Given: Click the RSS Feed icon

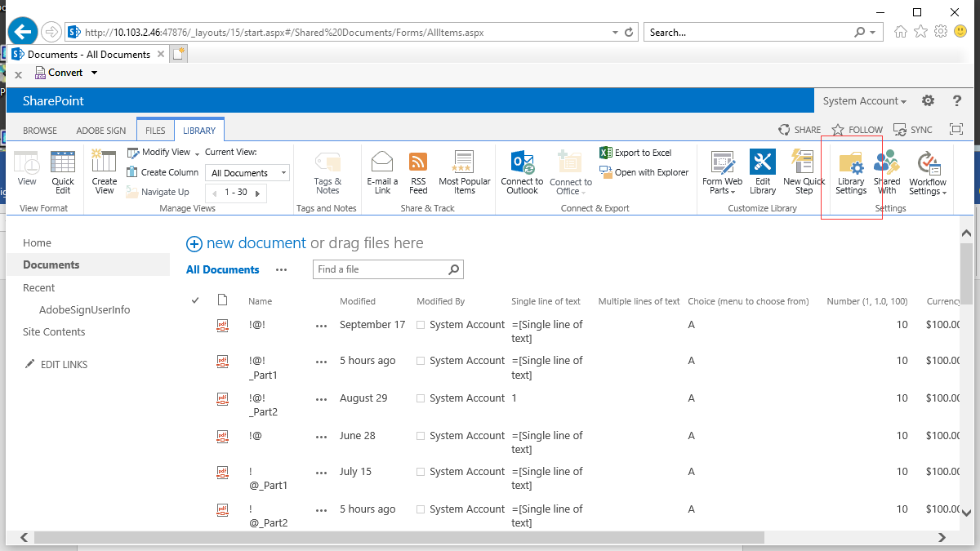Looking at the screenshot, I should 418,172.
